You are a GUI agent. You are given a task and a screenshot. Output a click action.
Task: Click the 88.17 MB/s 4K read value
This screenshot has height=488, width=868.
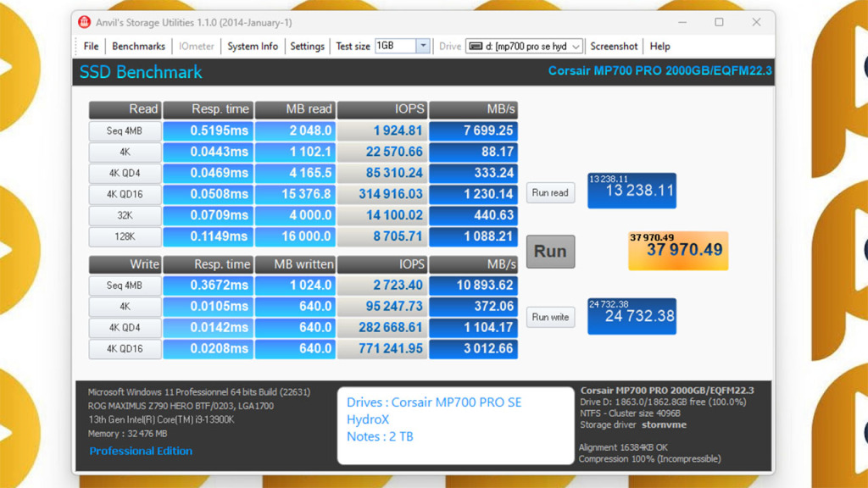pos(473,152)
